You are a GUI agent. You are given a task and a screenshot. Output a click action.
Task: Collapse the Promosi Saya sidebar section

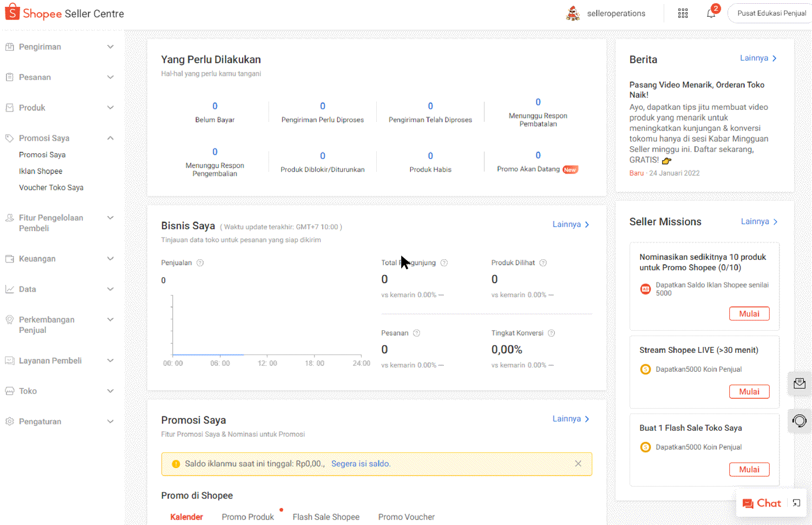(x=60, y=138)
